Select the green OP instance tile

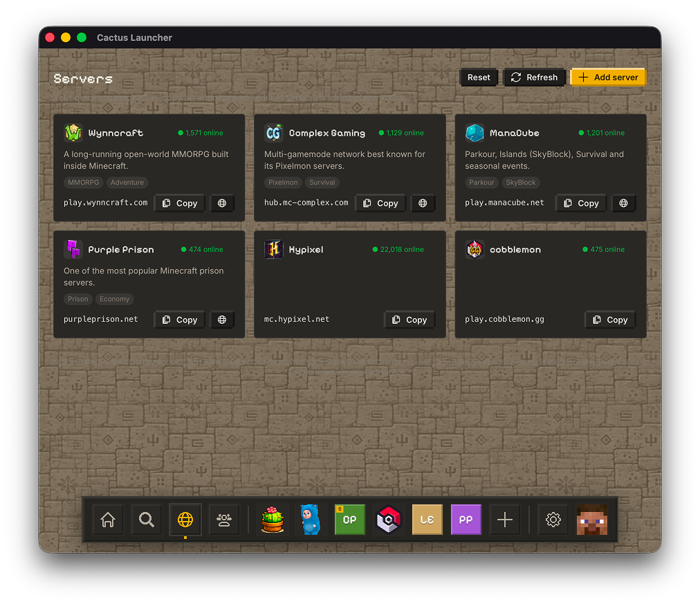pos(349,519)
